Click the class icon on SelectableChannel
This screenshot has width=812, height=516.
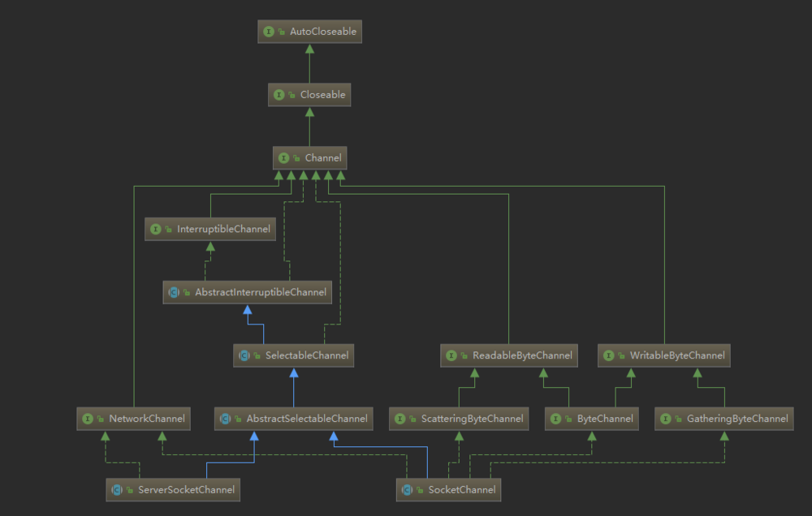(244, 355)
